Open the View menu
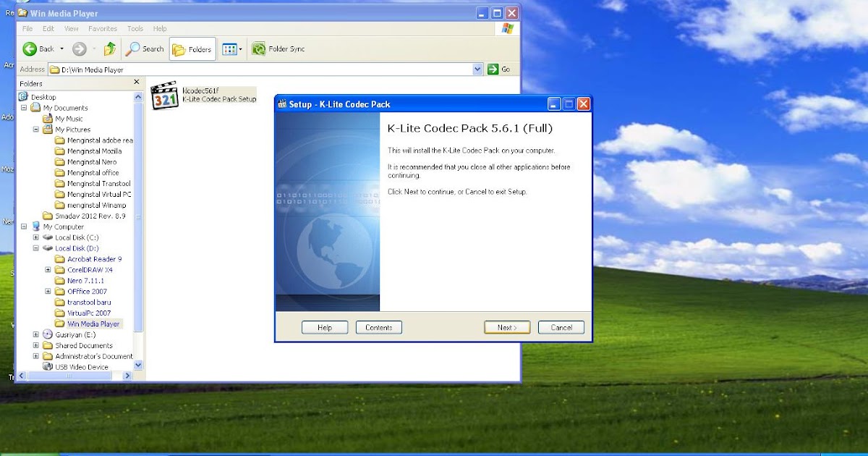This screenshot has width=868, height=456. point(72,29)
